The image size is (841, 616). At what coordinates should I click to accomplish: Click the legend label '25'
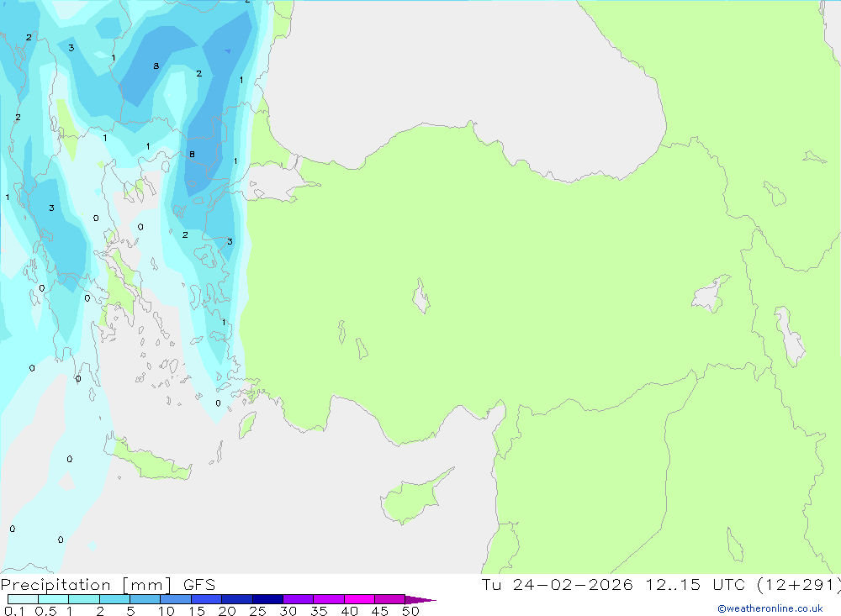(257, 611)
